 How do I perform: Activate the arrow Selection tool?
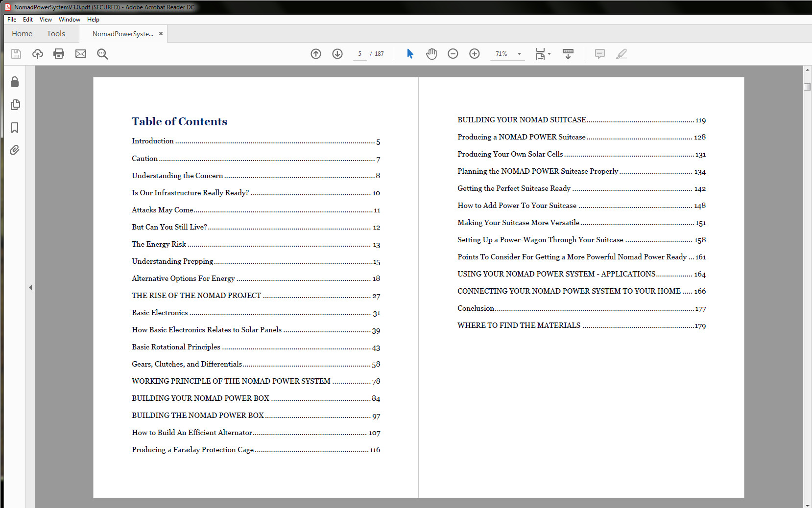point(410,54)
